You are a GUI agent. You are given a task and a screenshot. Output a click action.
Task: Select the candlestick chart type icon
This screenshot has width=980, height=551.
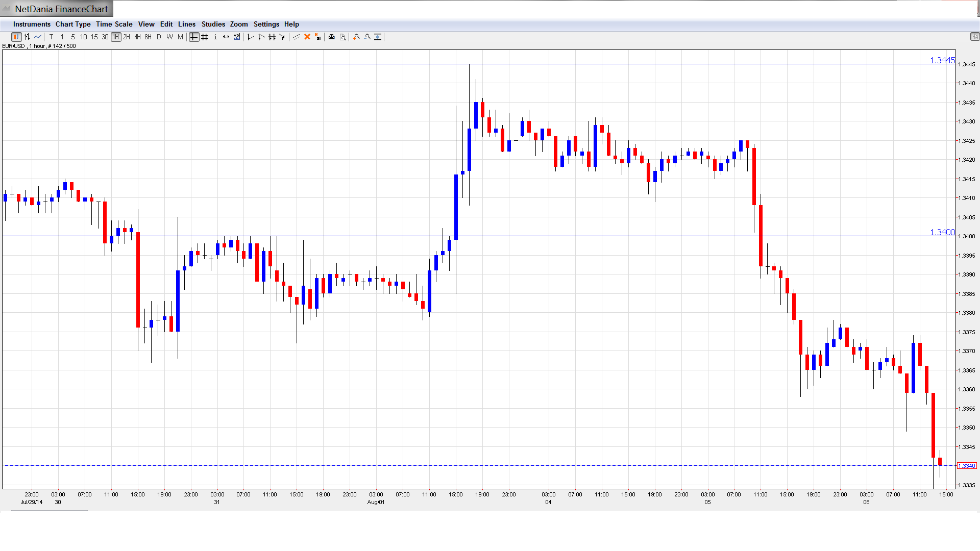click(x=16, y=37)
